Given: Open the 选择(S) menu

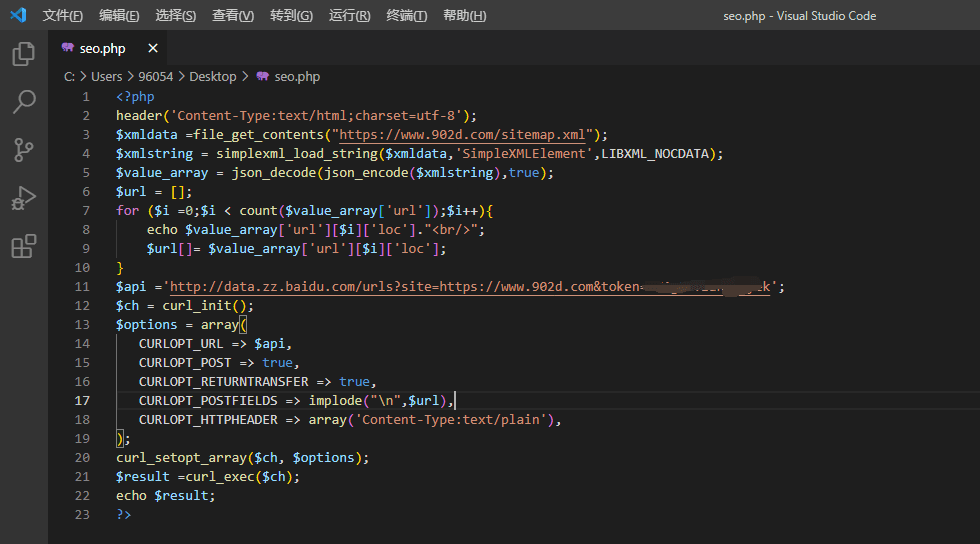Looking at the screenshot, I should [x=176, y=16].
